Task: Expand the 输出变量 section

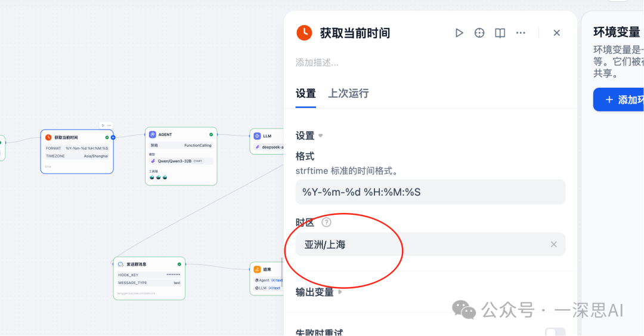Action: [340, 292]
